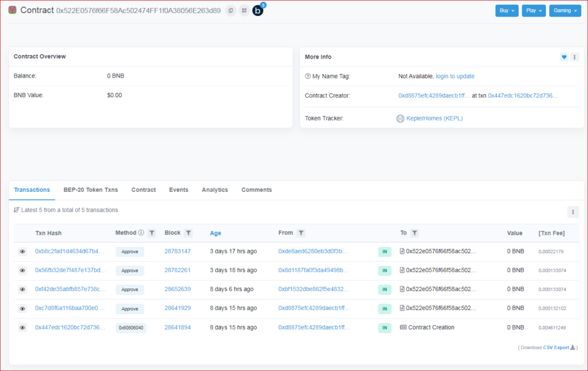Click the My Name Tag help icon
The height and width of the screenshot is (371, 588).
coord(308,76)
